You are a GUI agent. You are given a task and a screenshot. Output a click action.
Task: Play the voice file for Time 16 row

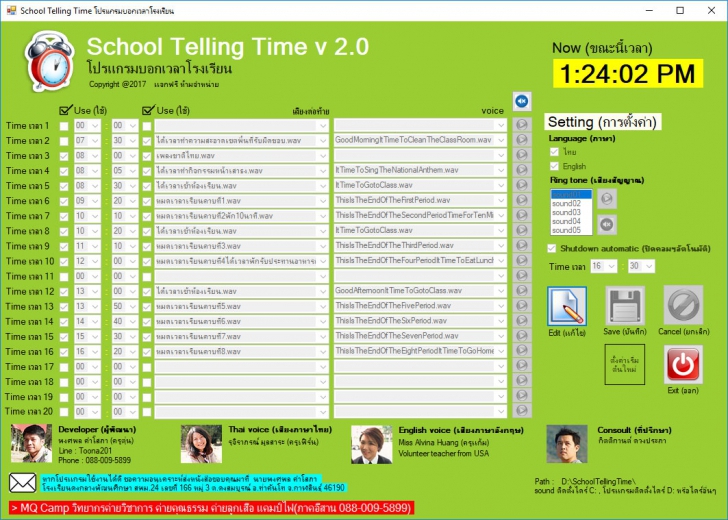click(x=522, y=351)
